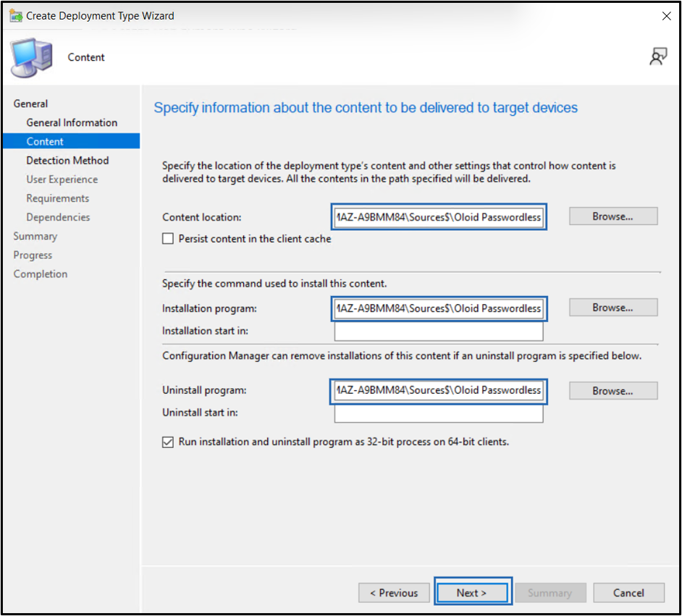Click the Create Deployment Type Wizard title icon
The image size is (682, 616).
[16, 16]
